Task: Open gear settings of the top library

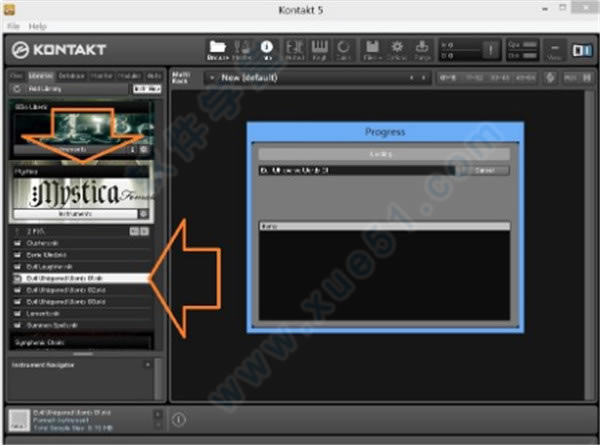Action: click(x=144, y=149)
